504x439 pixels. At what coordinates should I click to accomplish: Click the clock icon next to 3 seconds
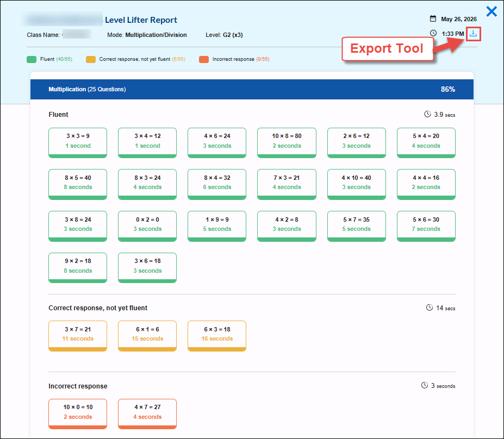[425, 385]
